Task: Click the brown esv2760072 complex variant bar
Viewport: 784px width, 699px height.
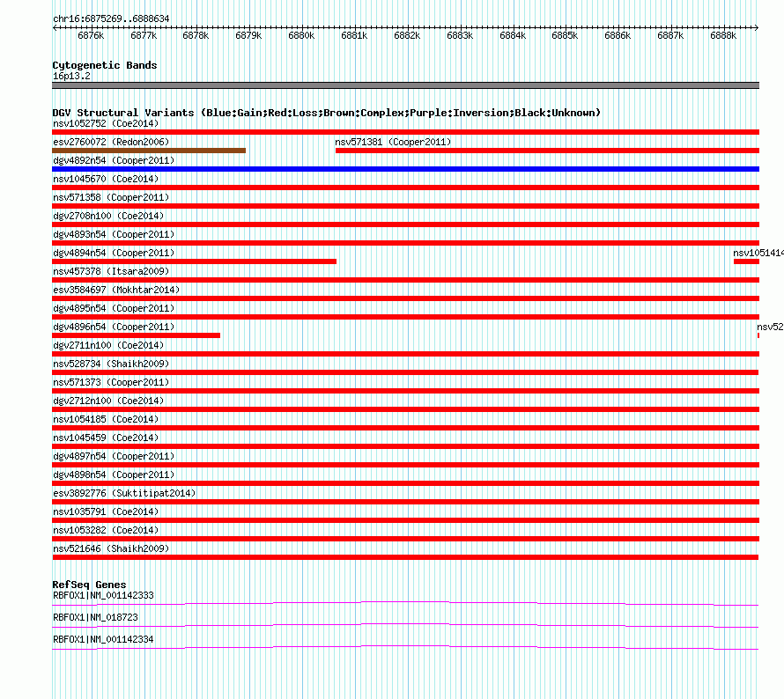Action: coord(149,151)
